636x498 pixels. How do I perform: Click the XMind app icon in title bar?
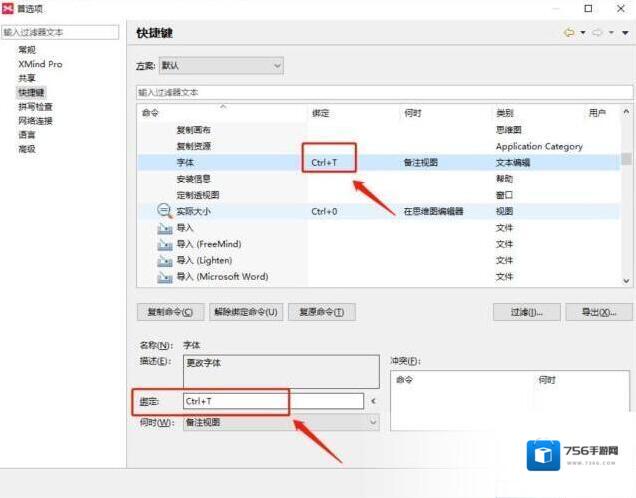[8, 8]
